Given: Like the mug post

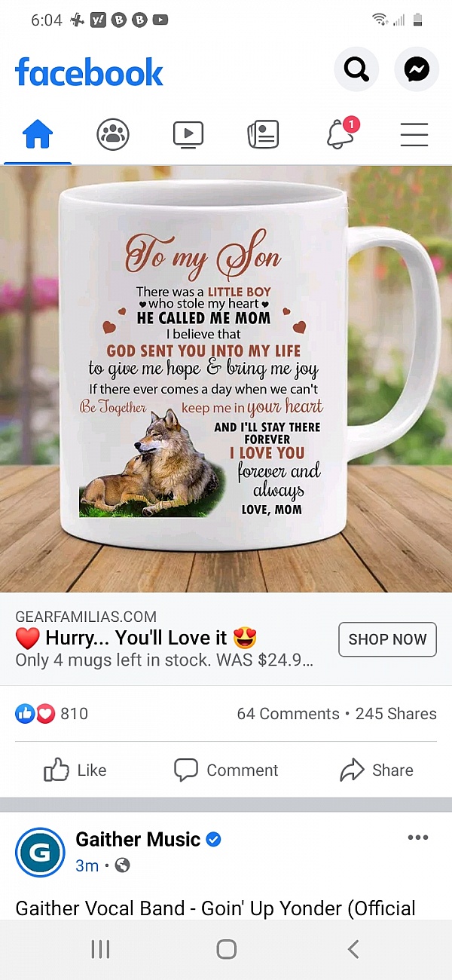Looking at the screenshot, I should [x=75, y=770].
